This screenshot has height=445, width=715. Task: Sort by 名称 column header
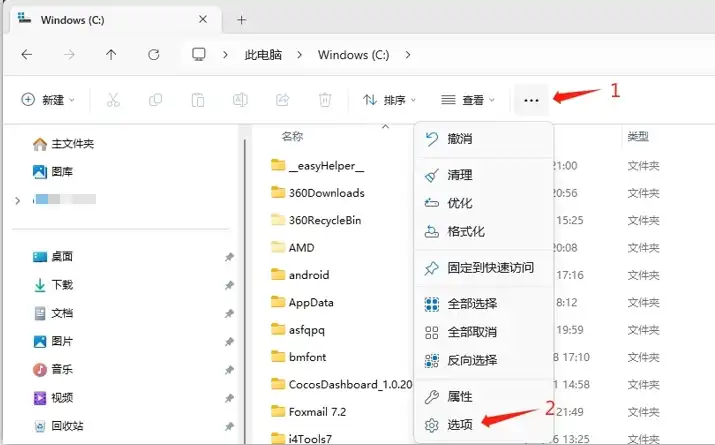tap(292, 136)
